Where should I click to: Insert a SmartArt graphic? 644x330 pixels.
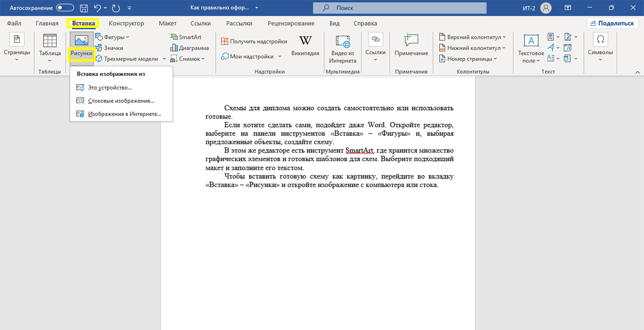coord(185,37)
